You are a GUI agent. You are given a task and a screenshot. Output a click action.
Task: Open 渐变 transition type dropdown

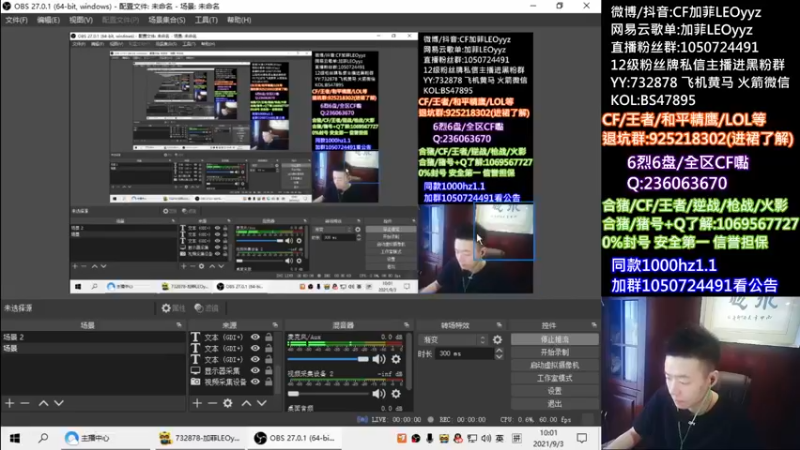click(x=453, y=339)
